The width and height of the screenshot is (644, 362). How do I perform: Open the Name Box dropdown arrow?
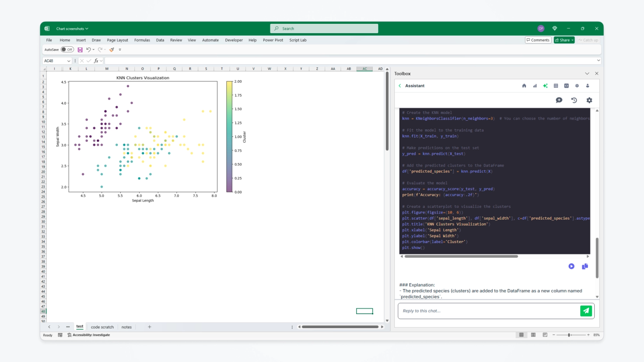coord(69,61)
